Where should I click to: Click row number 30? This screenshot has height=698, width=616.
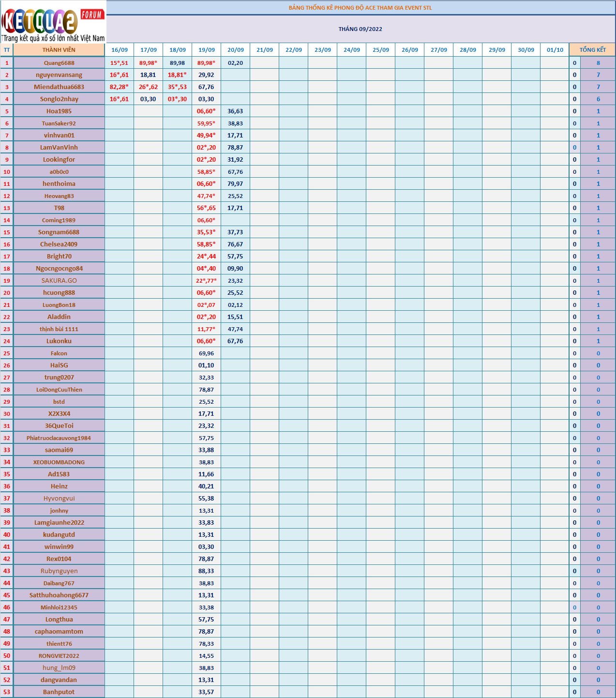7,414
